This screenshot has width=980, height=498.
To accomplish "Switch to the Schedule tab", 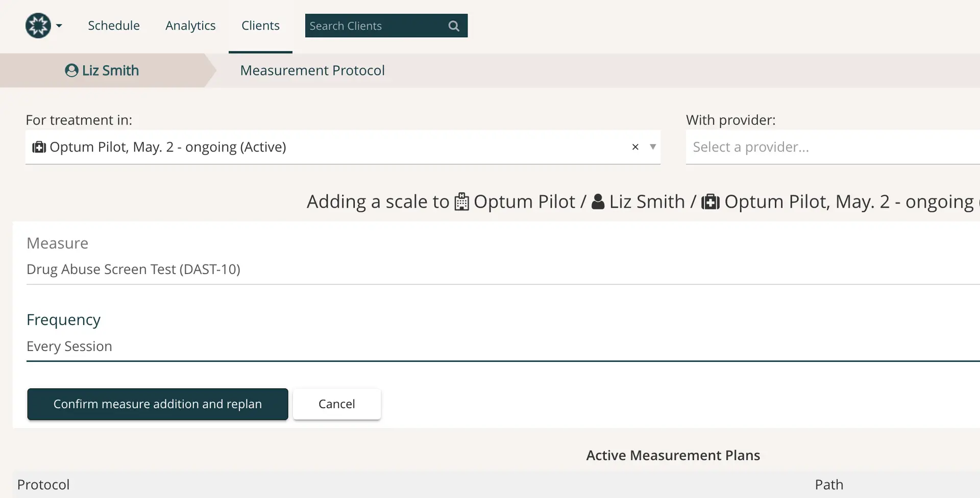I will [114, 26].
